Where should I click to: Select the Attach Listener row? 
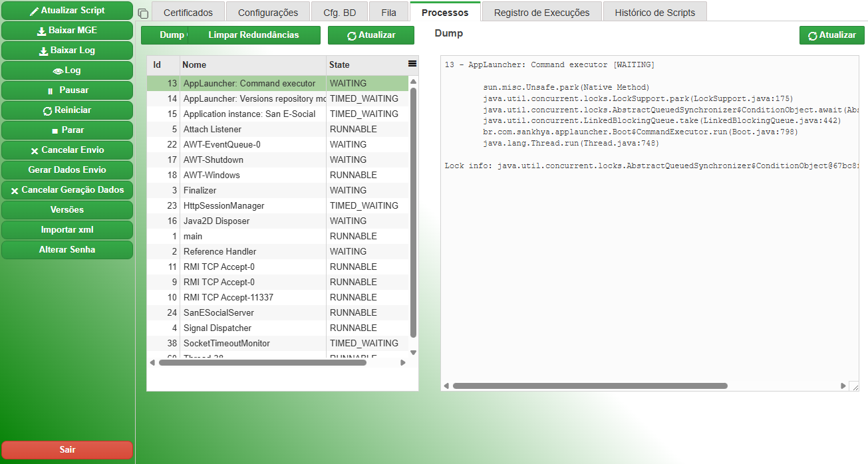pos(278,130)
